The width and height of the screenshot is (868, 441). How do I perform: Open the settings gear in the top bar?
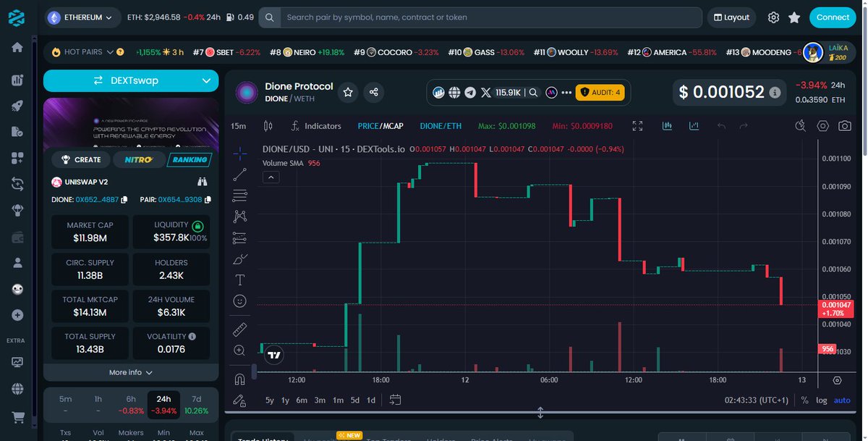click(773, 17)
